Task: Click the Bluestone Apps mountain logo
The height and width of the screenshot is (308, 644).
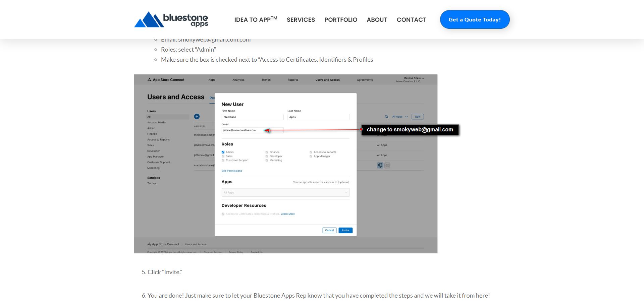Action: coord(149,19)
